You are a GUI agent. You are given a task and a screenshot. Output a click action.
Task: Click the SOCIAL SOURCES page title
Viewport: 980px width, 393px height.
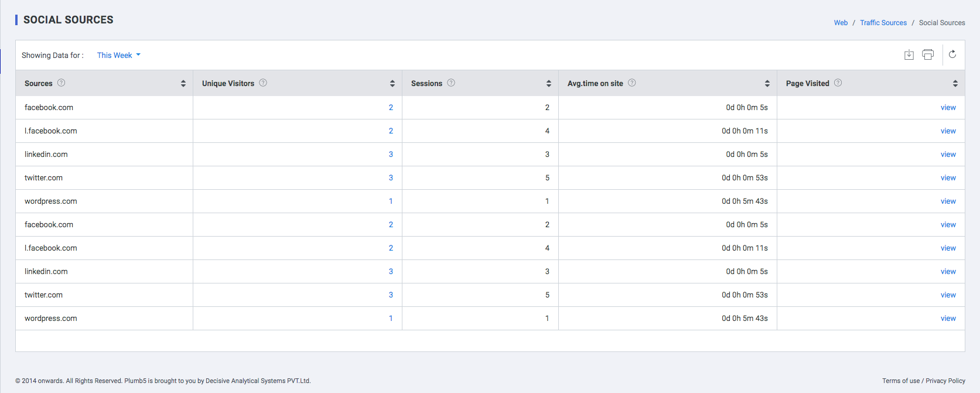tap(69, 20)
